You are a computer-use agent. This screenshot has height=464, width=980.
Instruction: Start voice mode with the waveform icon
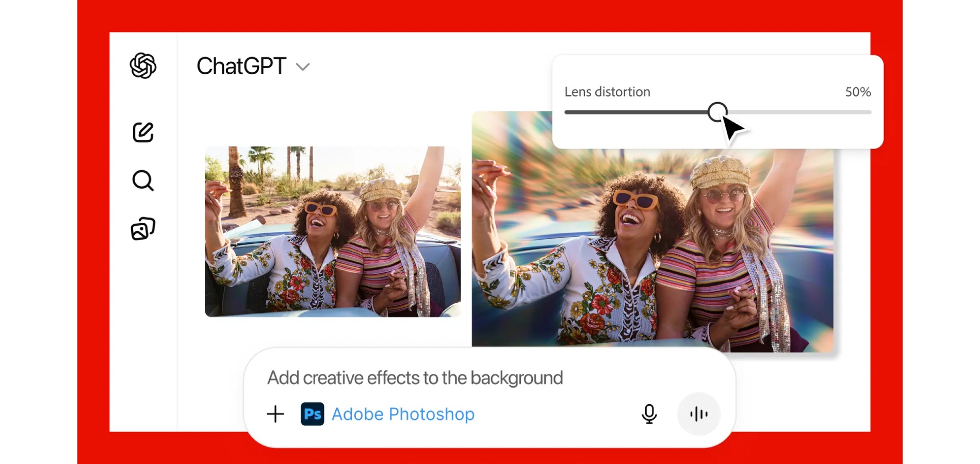coord(698,413)
